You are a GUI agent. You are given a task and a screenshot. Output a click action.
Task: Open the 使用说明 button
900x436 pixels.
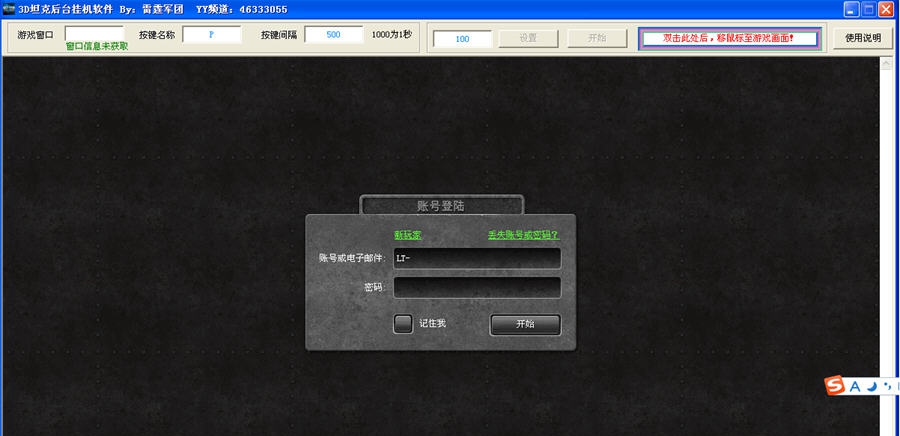click(x=863, y=38)
